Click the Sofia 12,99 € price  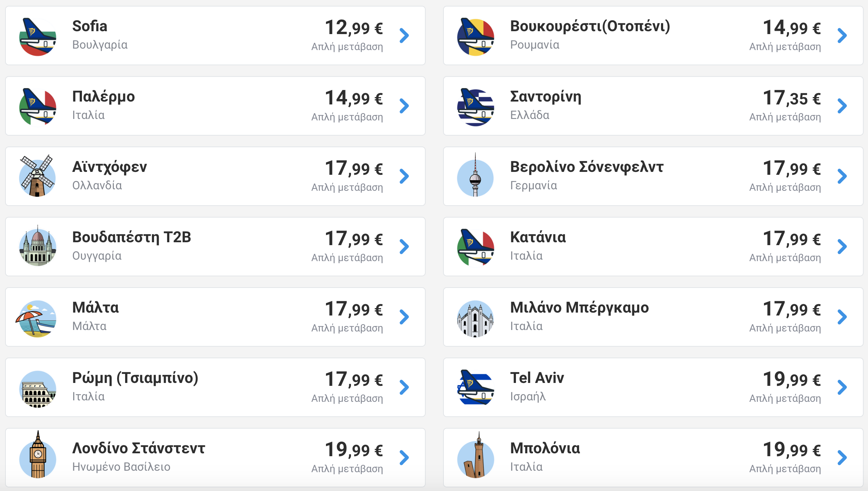coord(354,28)
